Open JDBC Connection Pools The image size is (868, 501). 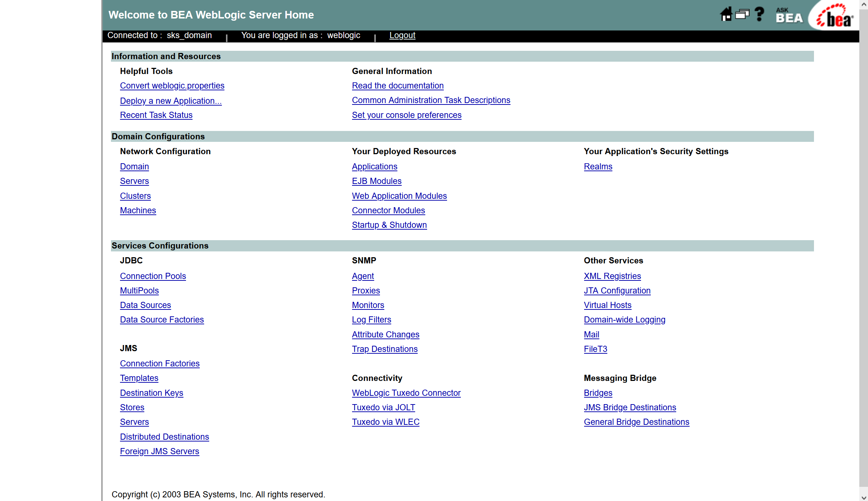tap(153, 276)
